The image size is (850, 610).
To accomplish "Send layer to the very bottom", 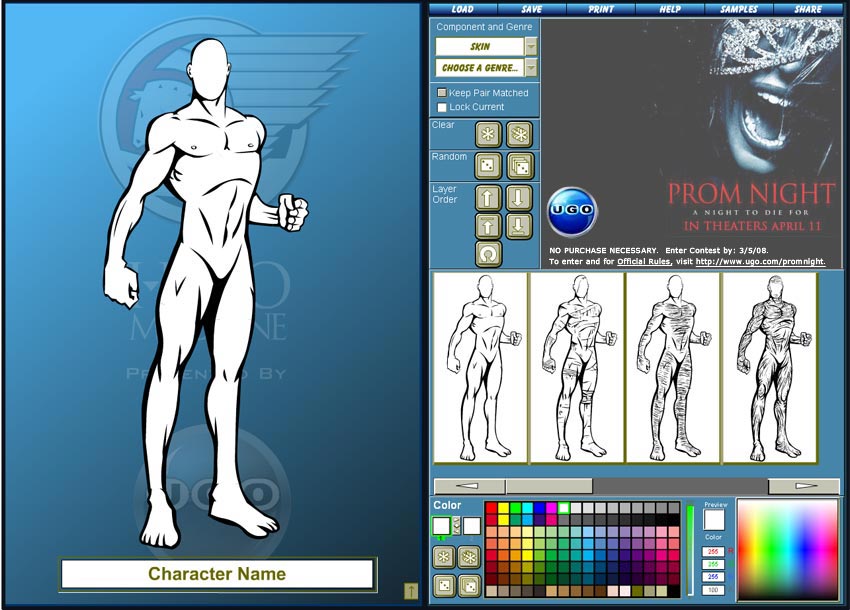I will [x=518, y=226].
